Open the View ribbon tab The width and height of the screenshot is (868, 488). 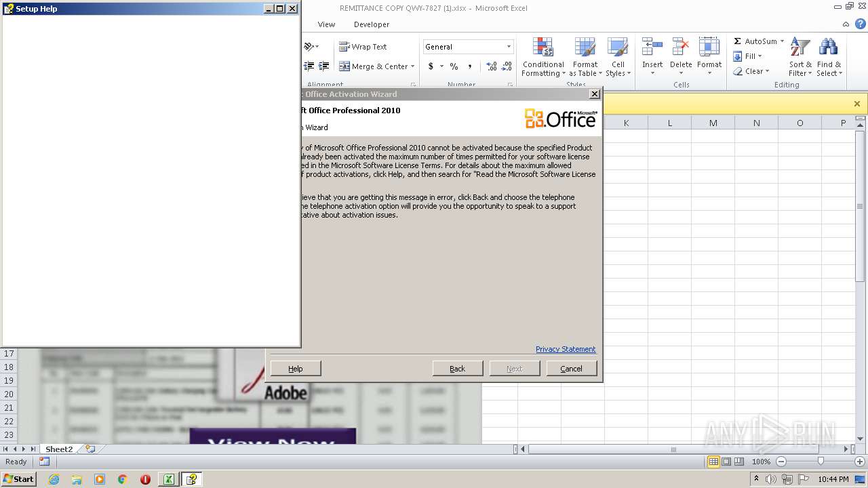pyautogui.click(x=326, y=24)
